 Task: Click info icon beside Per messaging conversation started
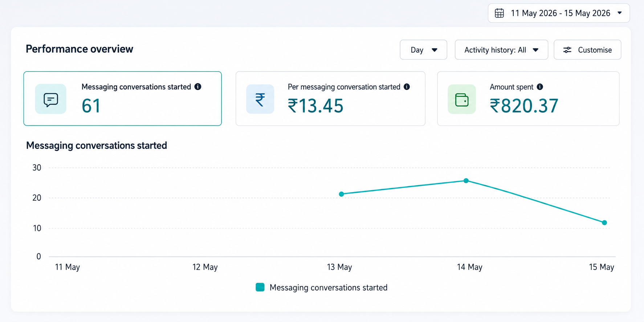(x=407, y=87)
